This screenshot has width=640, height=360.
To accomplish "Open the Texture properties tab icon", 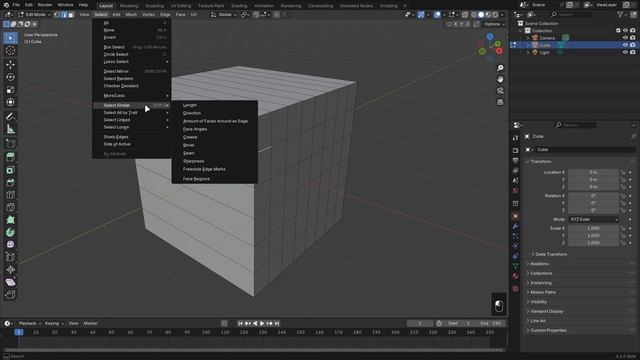I will (516, 289).
